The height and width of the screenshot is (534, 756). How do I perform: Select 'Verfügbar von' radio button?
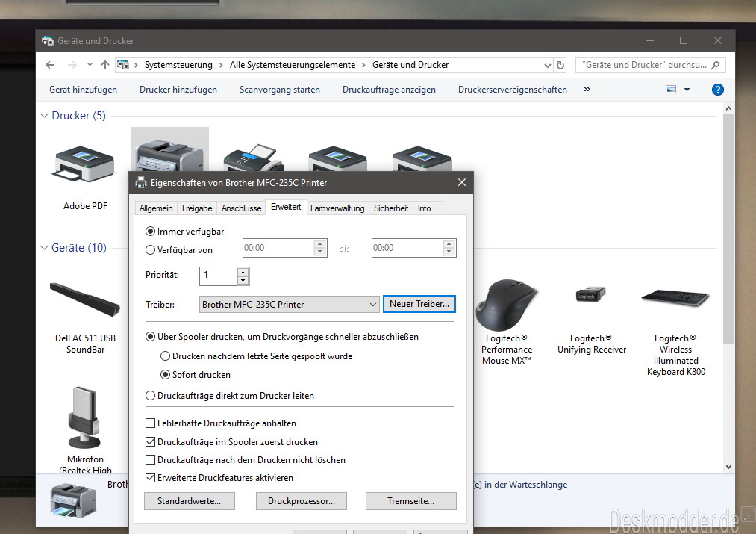[151, 250]
